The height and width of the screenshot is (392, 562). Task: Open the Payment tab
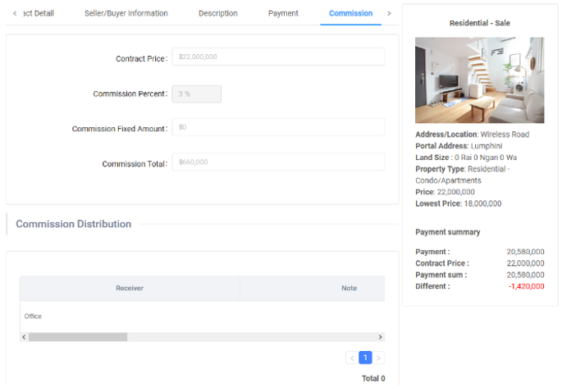[x=283, y=13]
